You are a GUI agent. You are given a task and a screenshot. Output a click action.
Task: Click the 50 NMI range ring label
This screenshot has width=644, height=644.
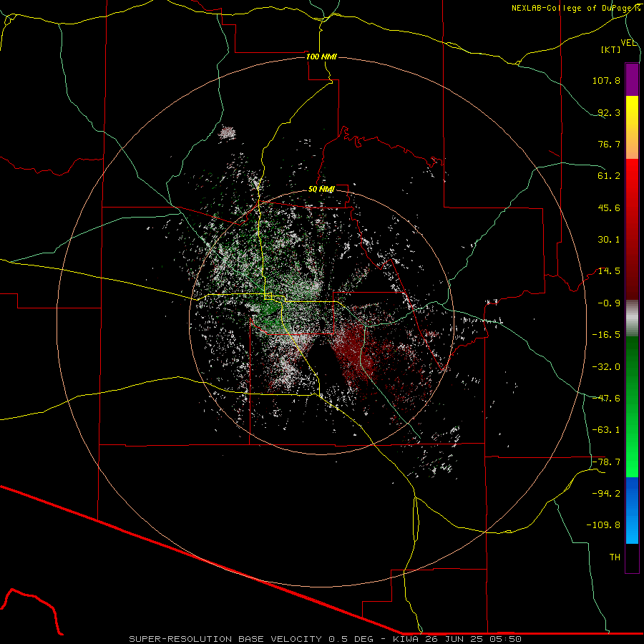(x=321, y=190)
